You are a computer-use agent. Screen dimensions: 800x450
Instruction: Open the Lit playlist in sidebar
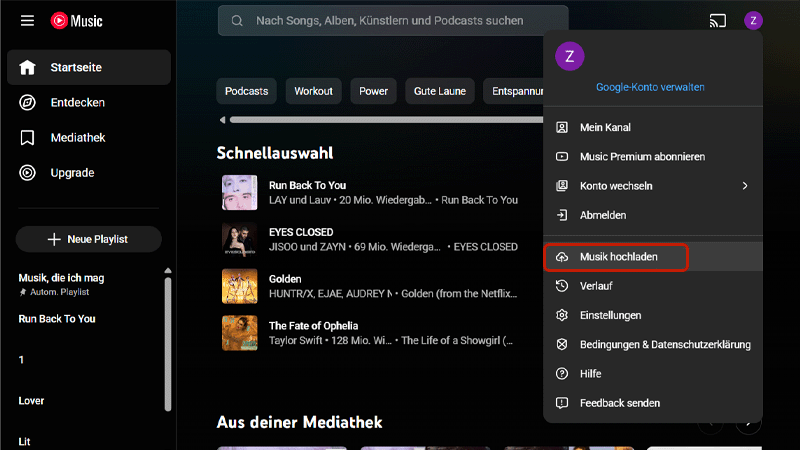pos(24,442)
